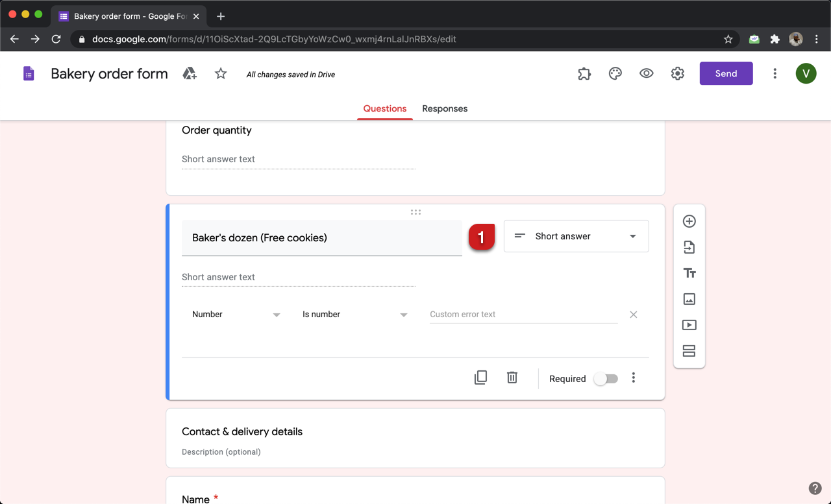This screenshot has height=504, width=831.
Task: Open the Import questions panel
Action: [689, 247]
